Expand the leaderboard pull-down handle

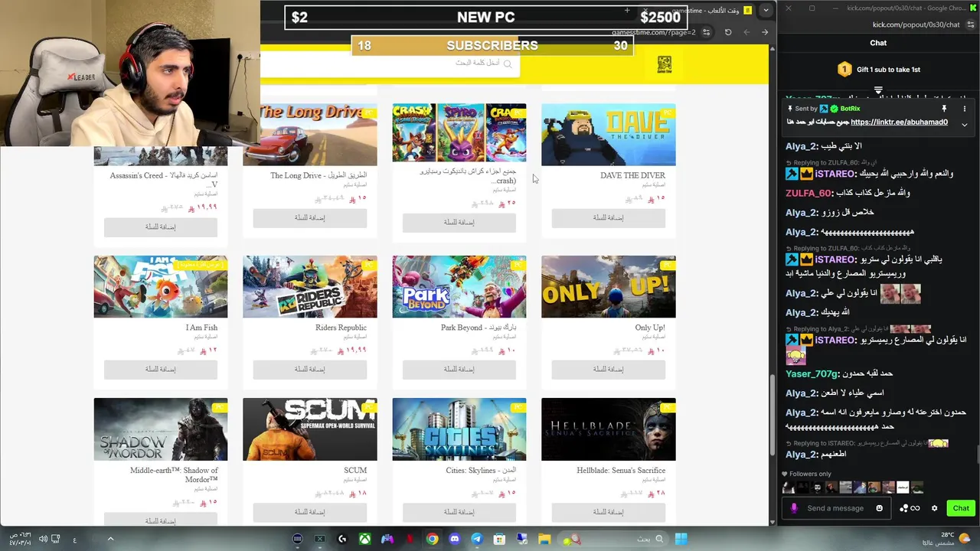878,90
